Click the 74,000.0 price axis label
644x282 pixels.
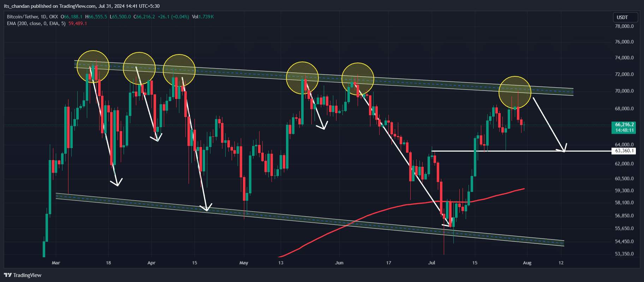point(624,58)
